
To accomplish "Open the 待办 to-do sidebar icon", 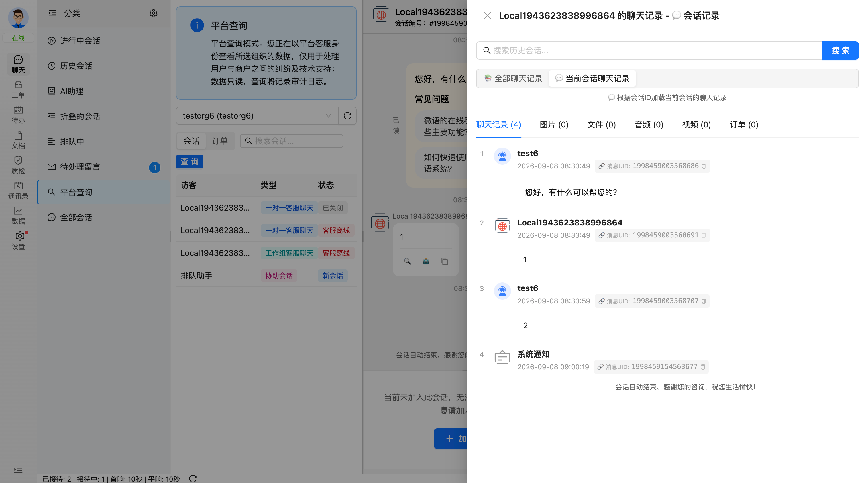I will click(18, 115).
